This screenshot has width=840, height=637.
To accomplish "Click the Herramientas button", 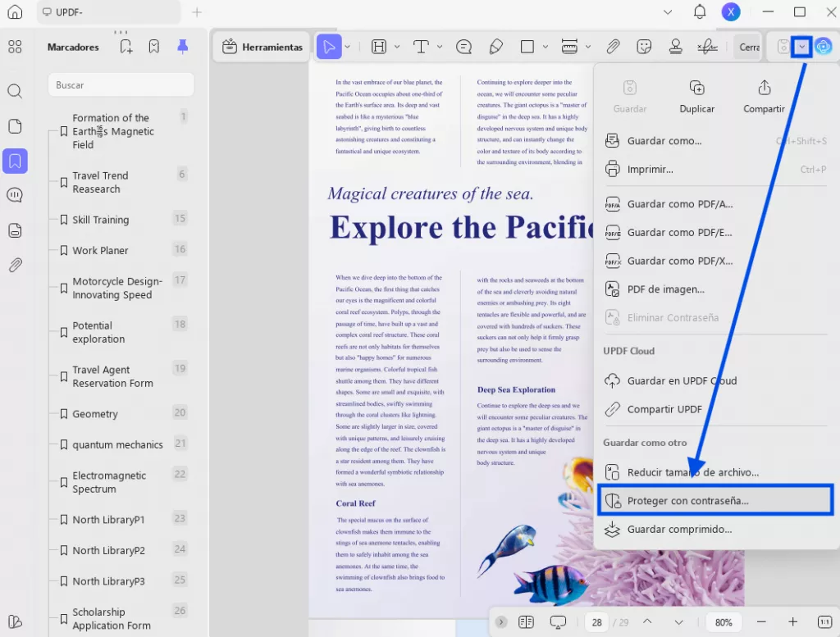I will click(x=262, y=47).
